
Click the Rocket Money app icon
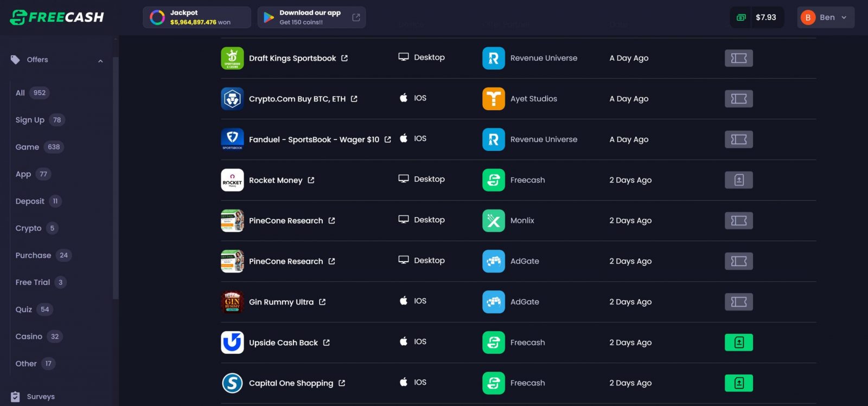click(x=232, y=180)
